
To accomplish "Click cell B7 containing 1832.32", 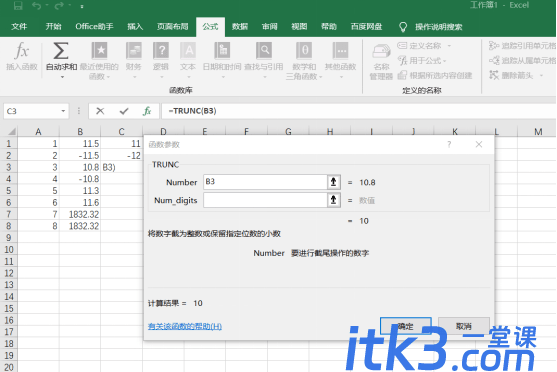I will [80, 214].
